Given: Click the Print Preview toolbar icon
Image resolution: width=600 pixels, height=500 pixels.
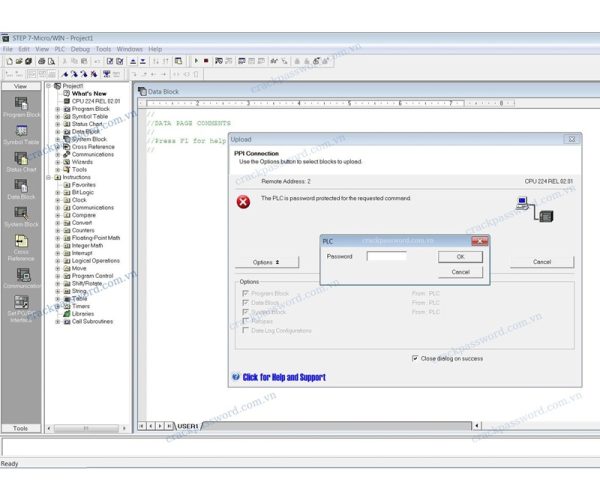Looking at the screenshot, I should (x=51, y=61).
